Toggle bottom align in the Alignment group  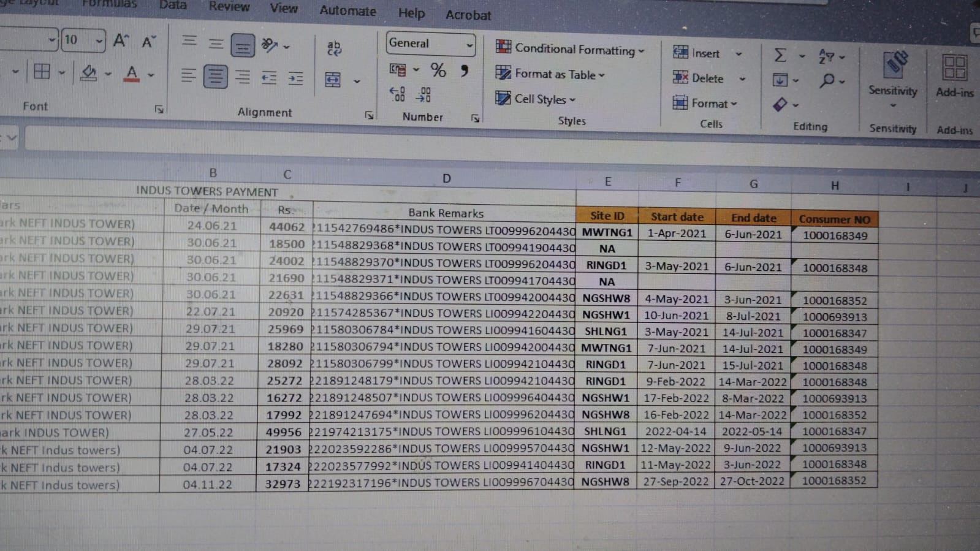(243, 45)
